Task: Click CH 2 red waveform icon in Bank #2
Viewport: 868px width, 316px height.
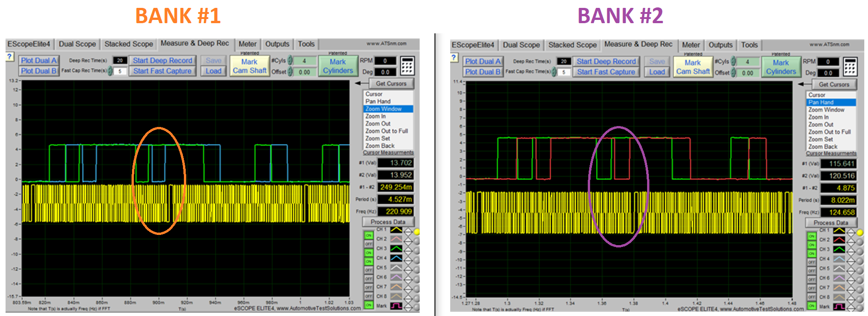Action: [839, 240]
